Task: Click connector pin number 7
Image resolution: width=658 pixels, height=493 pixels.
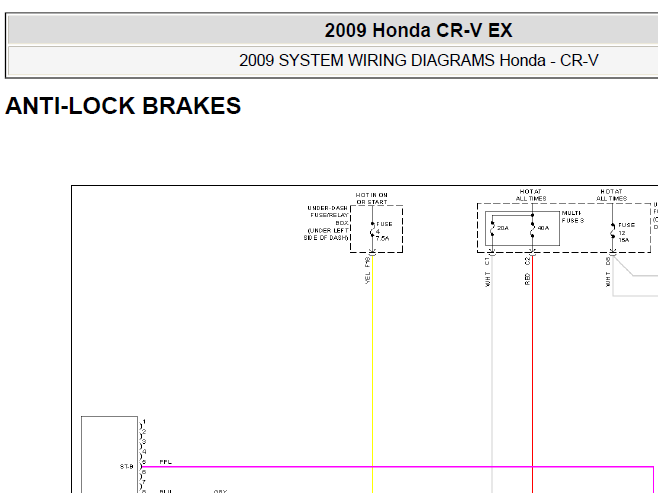Action: click(x=144, y=482)
